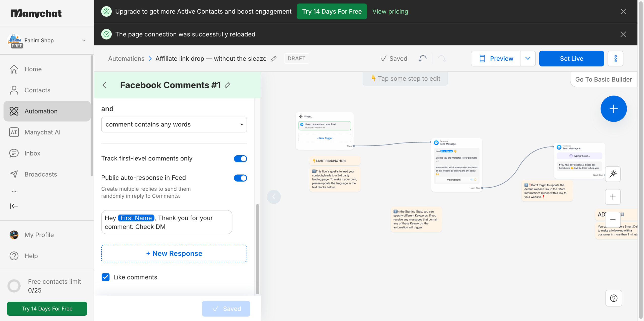
Task: Click the START READING HERE note
Action: (335, 161)
